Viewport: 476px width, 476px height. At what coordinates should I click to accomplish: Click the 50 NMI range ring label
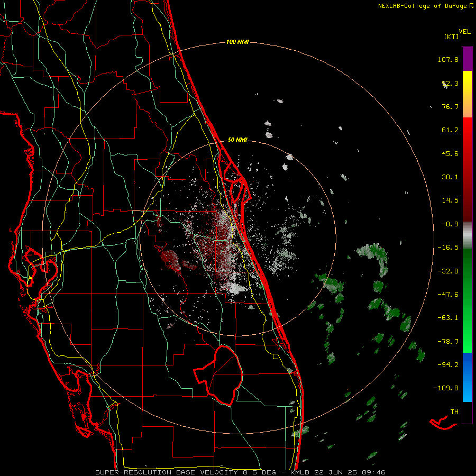(x=237, y=140)
